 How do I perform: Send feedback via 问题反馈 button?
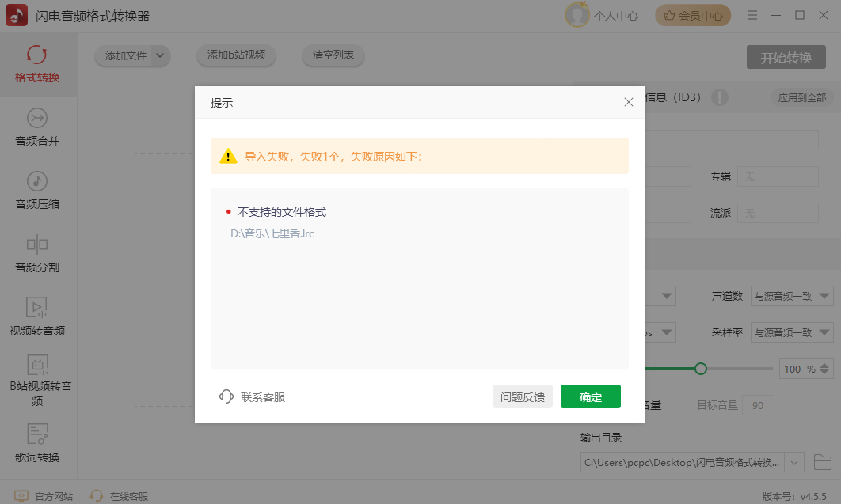(x=523, y=396)
